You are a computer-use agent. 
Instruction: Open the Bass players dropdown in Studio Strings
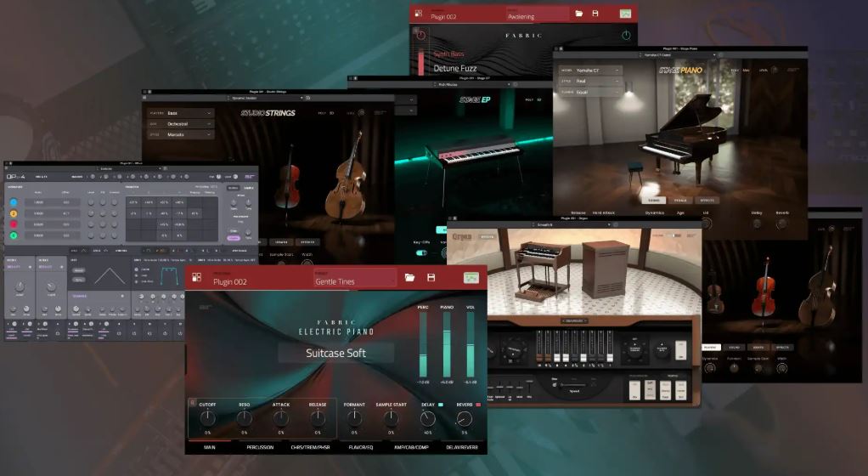(180, 113)
